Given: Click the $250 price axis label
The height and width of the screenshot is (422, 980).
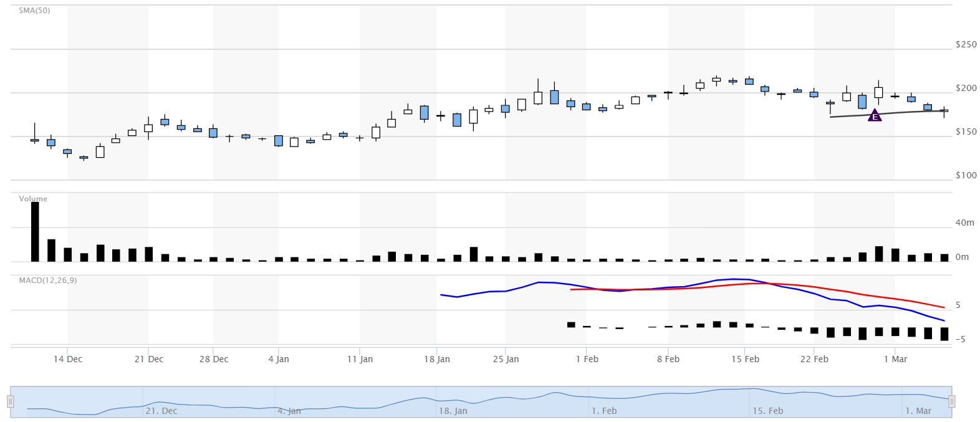Looking at the screenshot, I should [x=966, y=45].
